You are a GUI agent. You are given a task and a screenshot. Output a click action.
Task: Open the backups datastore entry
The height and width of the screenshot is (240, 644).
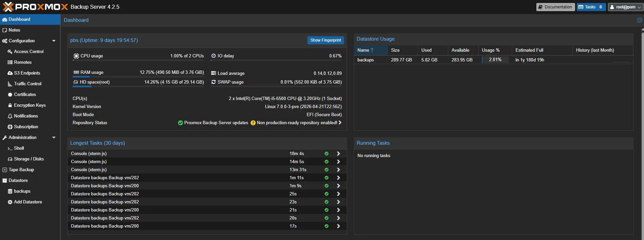30,191
